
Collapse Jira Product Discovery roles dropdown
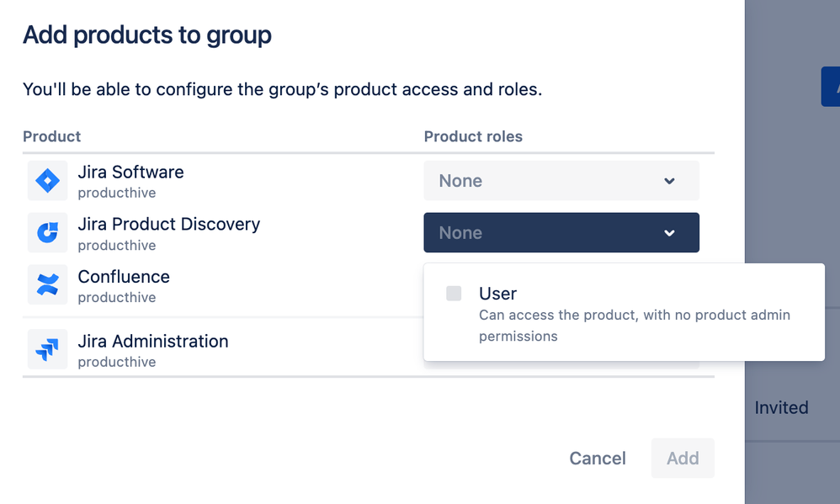(561, 232)
